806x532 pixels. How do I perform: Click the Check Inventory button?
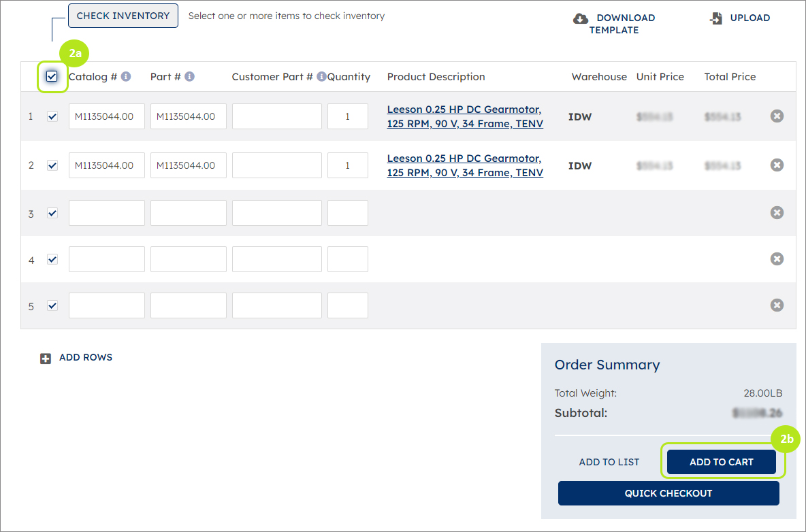pyautogui.click(x=123, y=16)
